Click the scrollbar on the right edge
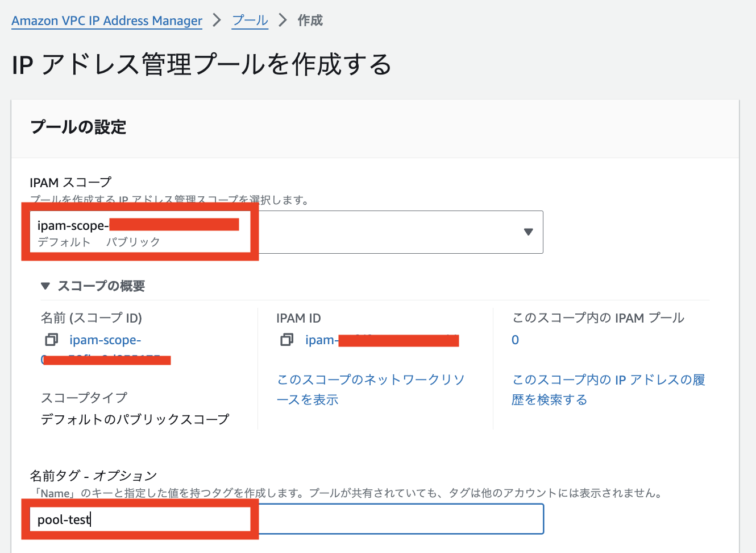756x553 pixels. click(753, 276)
